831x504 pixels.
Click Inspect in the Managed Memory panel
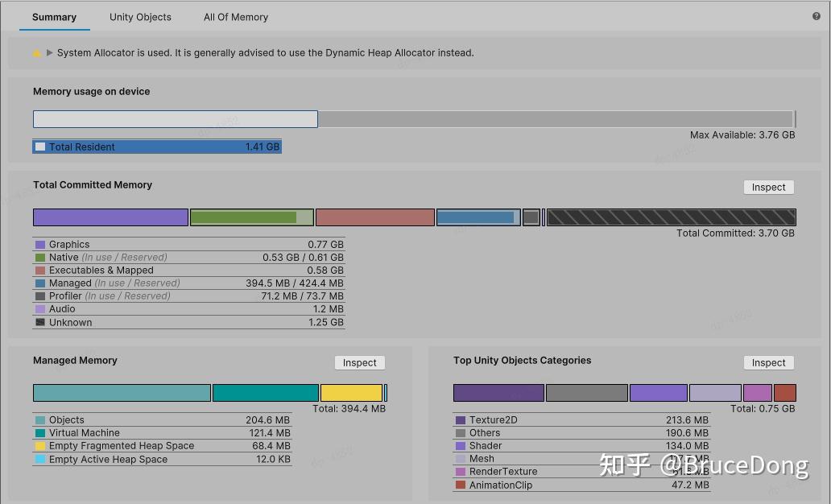(359, 362)
